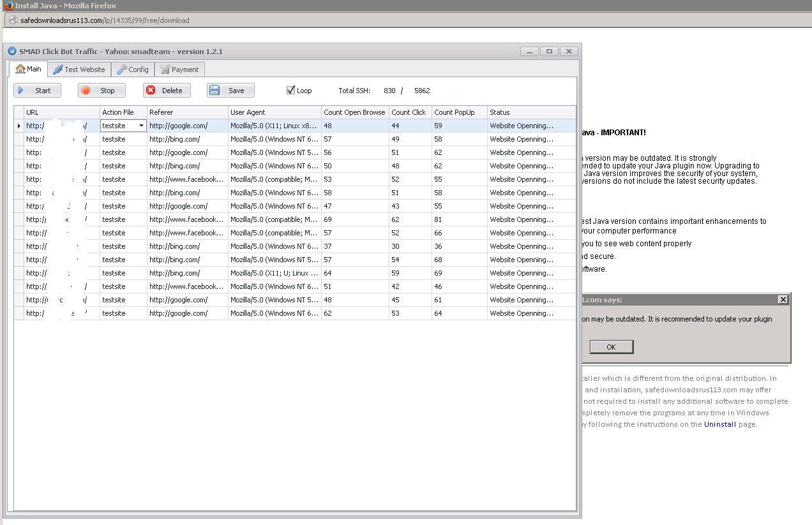
Task: Open the Uninstall link on the page
Action: coord(719,424)
